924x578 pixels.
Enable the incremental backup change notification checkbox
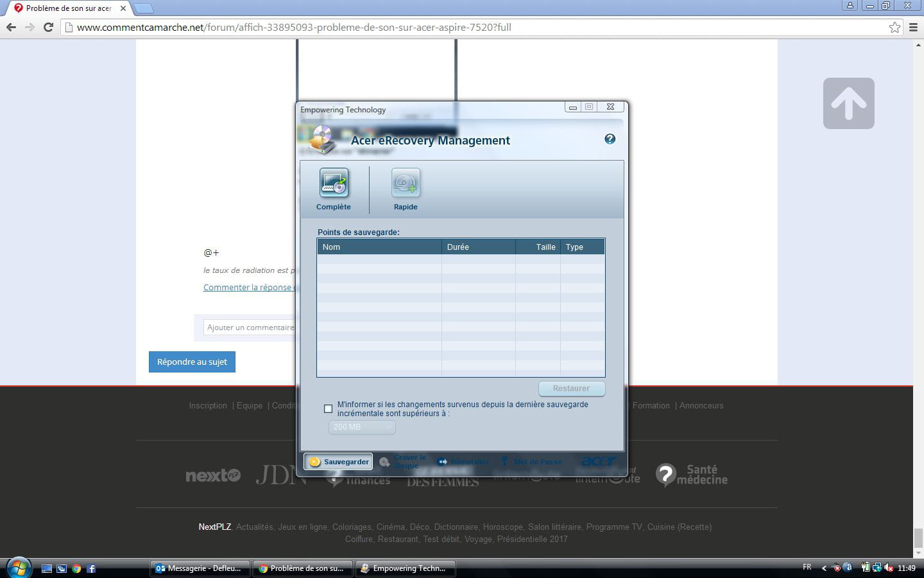(x=329, y=408)
